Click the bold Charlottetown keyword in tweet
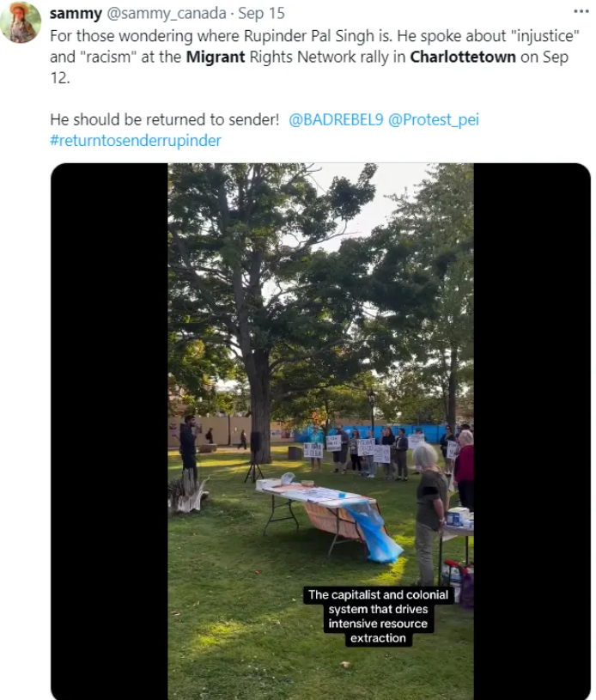 463,58
